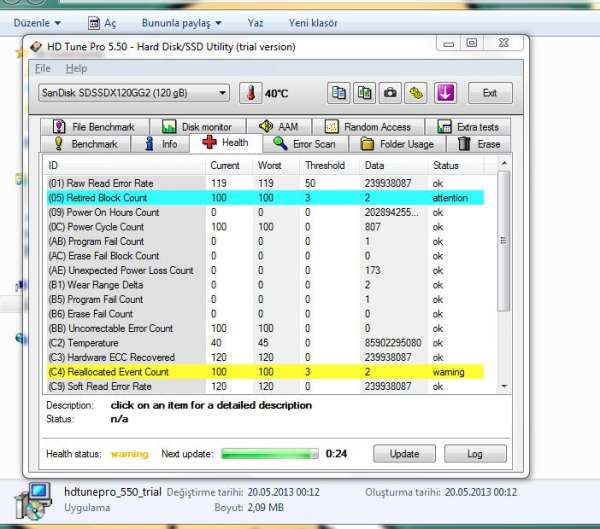The height and width of the screenshot is (529, 600).
Task: Select the (B5) Program Fail Count row
Action: pos(264,300)
